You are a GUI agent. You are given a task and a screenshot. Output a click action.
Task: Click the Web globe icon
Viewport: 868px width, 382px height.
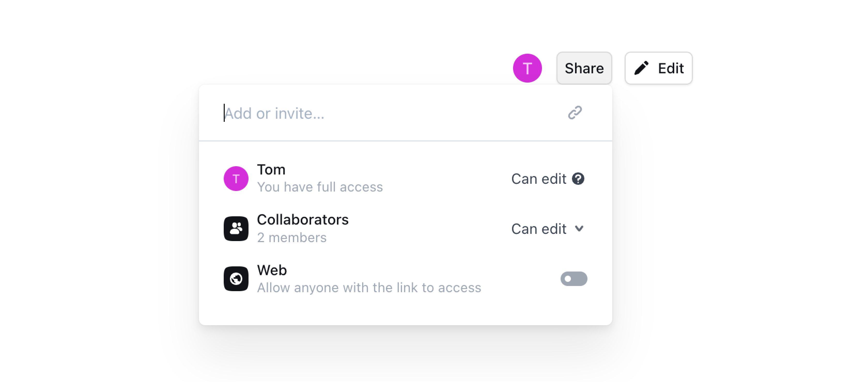click(x=236, y=278)
